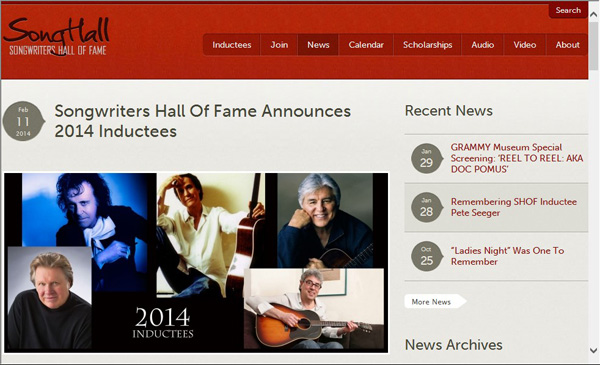Click the 2014 Inductees collage image
The image size is (600, 365).
[x=196, y=262]
